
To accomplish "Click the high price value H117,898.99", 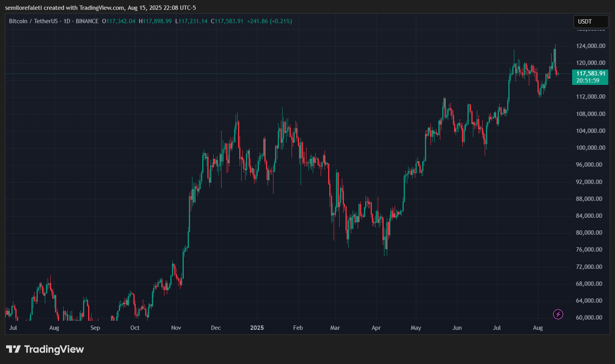I will pos(155,21).
